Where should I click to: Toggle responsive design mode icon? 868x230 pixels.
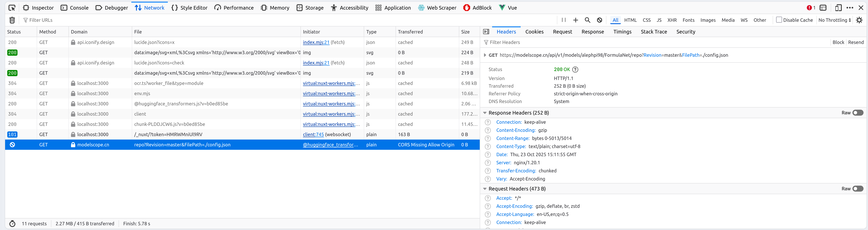[838, 8]
